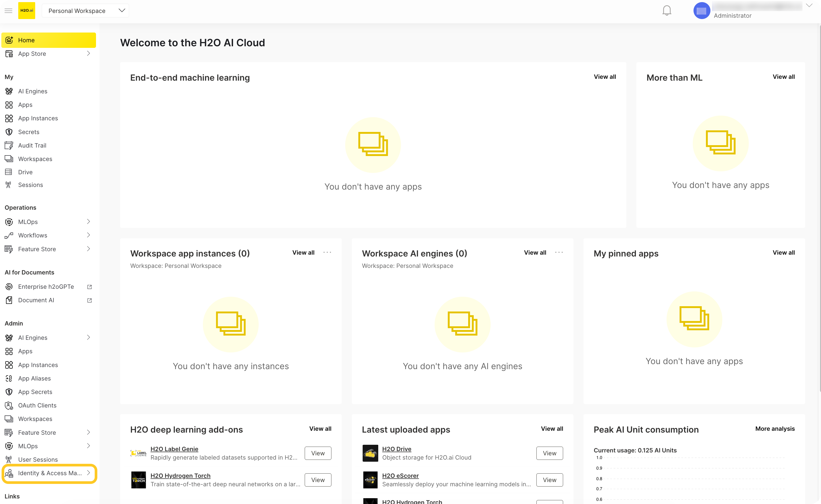Click the Drive icon in sidebar

[9, 172]
